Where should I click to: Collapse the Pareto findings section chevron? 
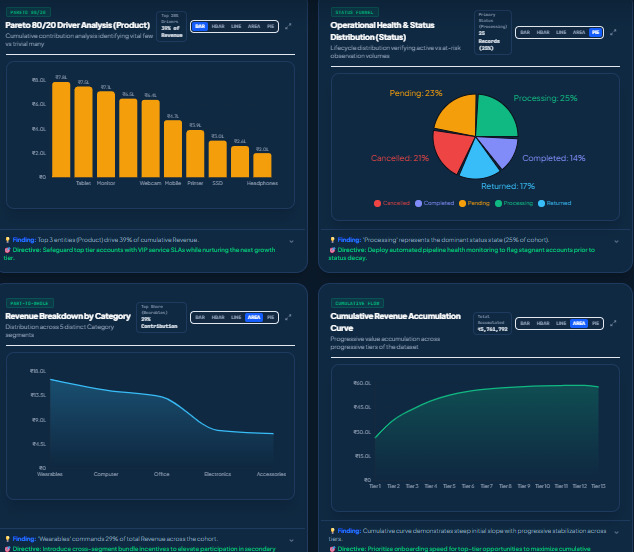click(x=291, y=241)
